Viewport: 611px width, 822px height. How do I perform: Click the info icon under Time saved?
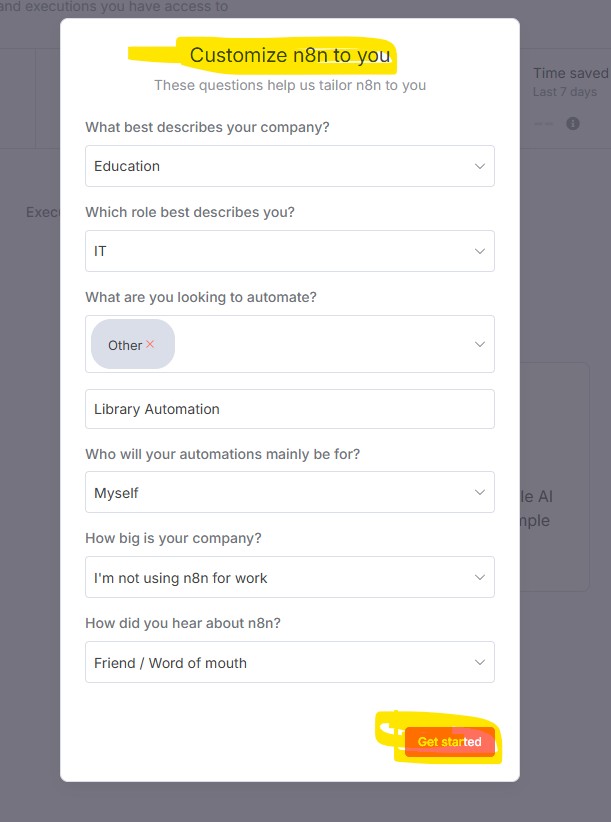(x=573, y=124)
